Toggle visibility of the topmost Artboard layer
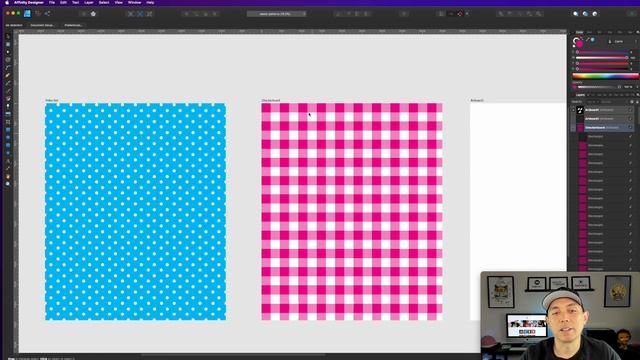The height and width of the screenshot is (360, 640). click(x=630, y=110)
